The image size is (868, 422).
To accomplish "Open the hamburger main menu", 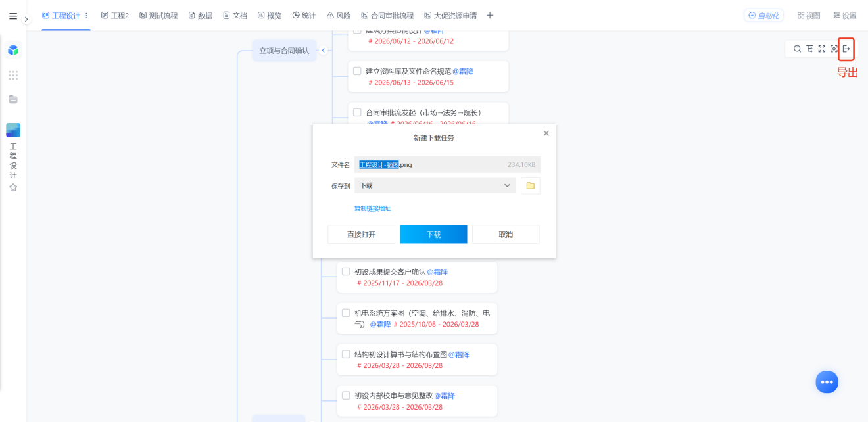I will [x=13, y=16].
